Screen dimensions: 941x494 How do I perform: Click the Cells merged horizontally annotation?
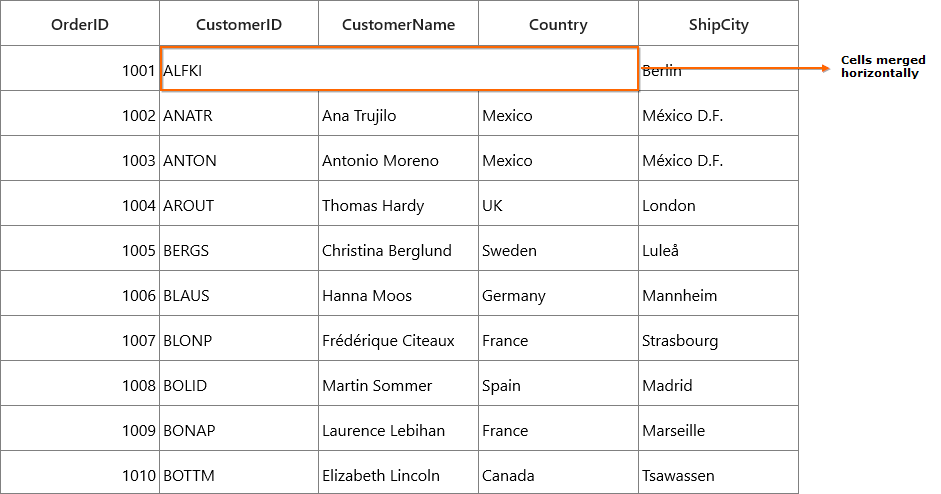tap(883, 67)
